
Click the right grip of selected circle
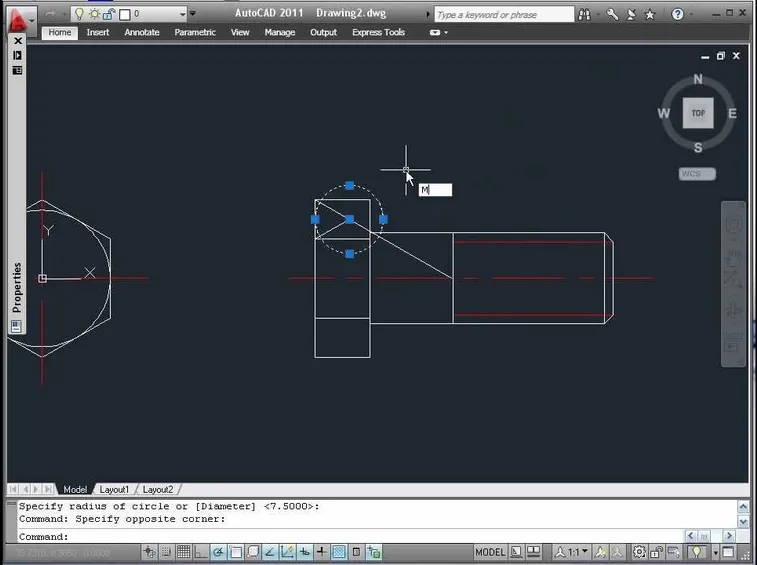(383, 220)
